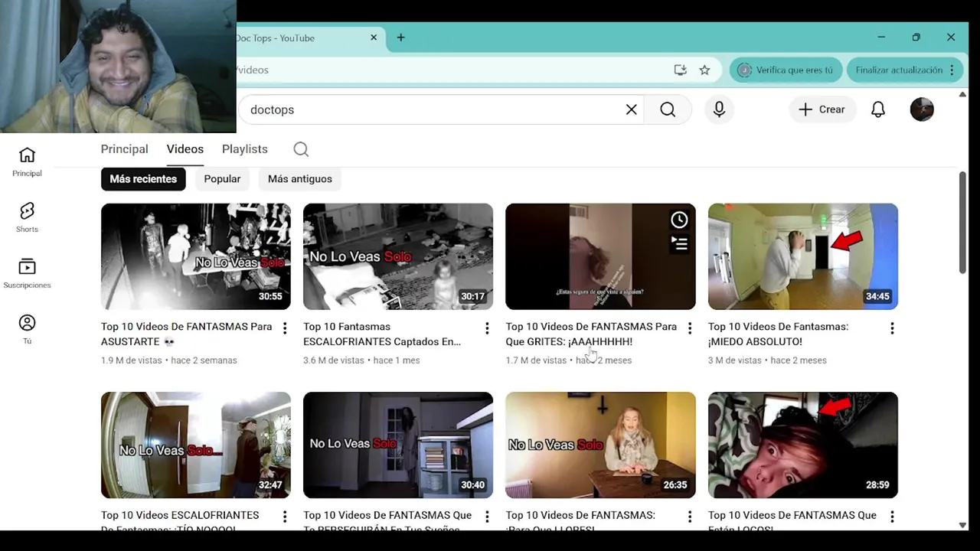Open options for Para Que LLORES video
The width and height of the screenshot is (980, 551).
tap(689, 517)
